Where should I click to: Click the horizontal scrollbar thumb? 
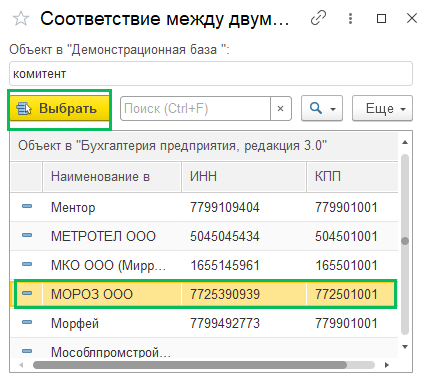pyautogui.click(x=190, y=365)
